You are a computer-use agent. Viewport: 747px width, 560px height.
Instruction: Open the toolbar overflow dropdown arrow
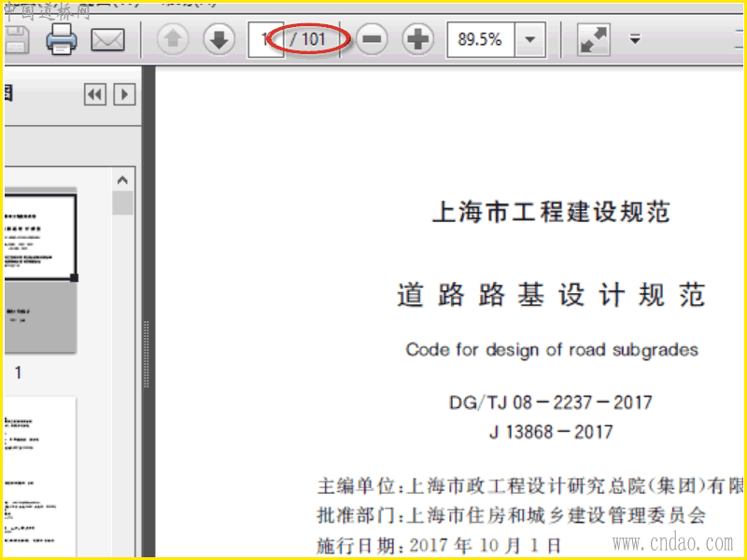(635, 39)
